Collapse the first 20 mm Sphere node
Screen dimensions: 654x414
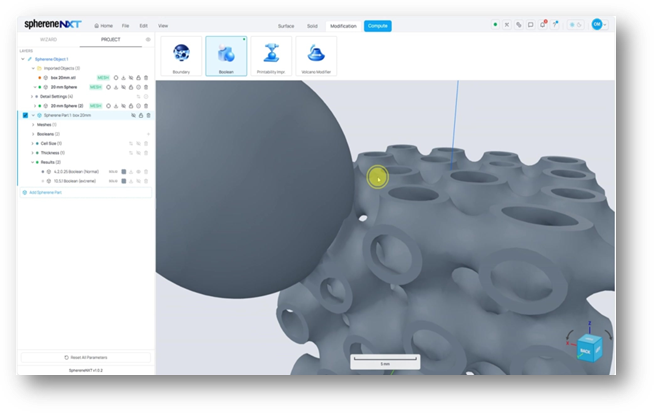tap(35, 87)
